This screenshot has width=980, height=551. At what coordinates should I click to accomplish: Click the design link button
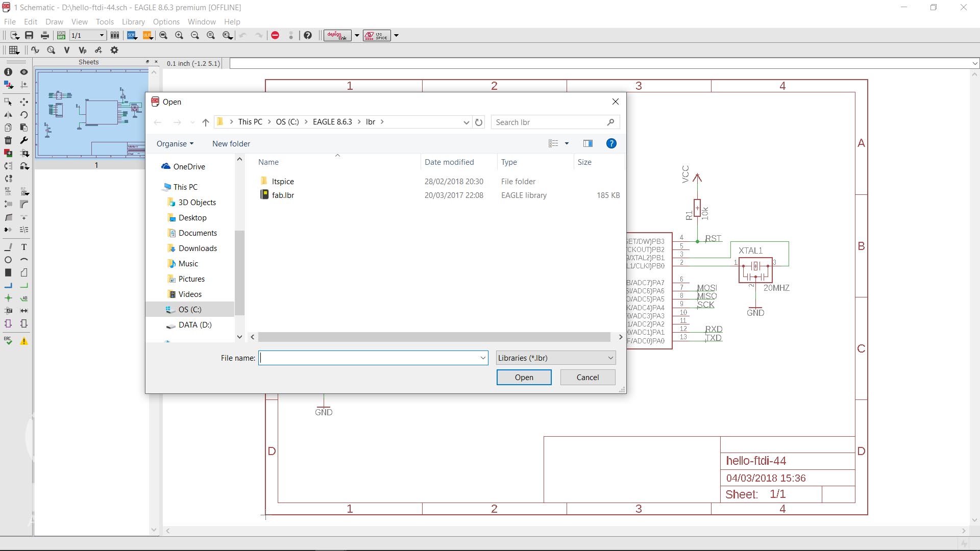coord(337,35)
